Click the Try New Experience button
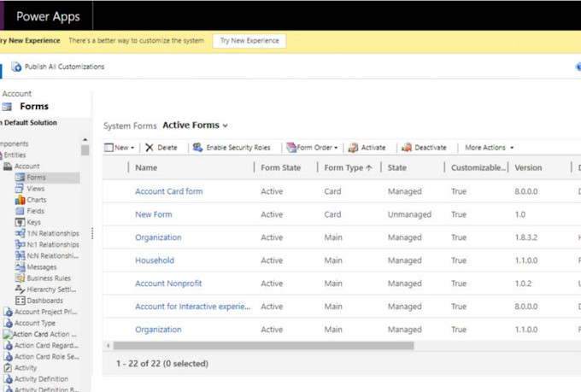The image size is (581, 392). pos(249,41)
